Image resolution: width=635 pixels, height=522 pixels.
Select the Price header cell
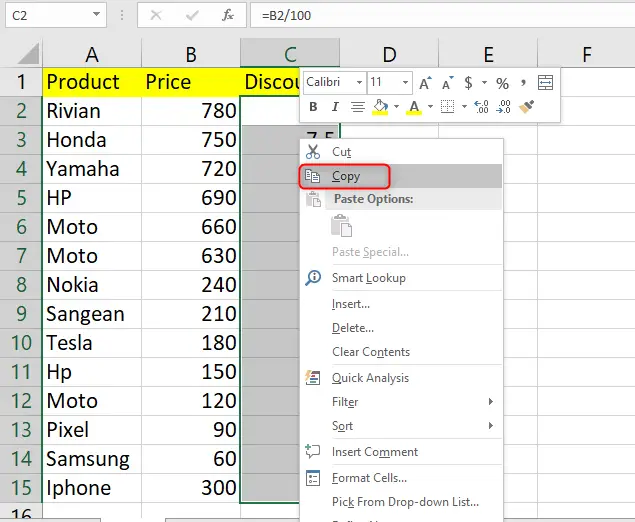pyautogui.click(x=191, y=82)
